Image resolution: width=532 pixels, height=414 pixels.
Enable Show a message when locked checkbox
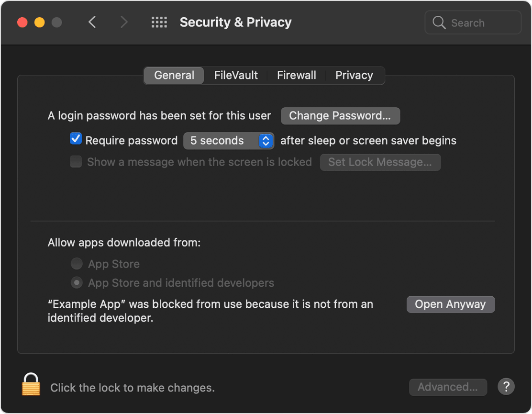pos(76,162)
